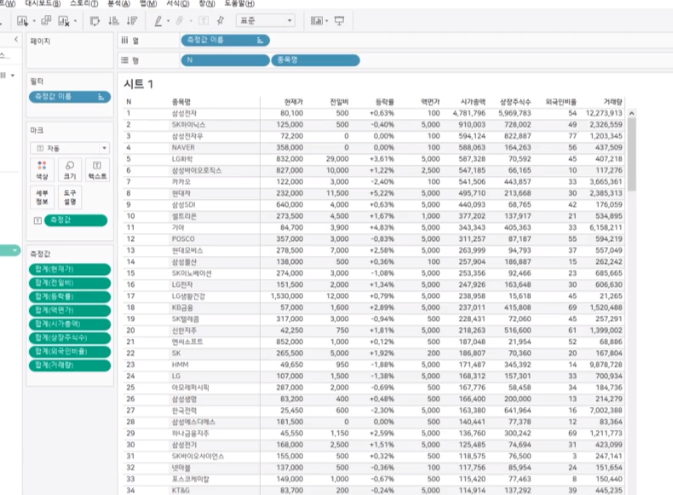Click the 종목명 pill on Rows shelf
This screenshot has width=673, height=495.
pyautogui.click(x=315, y=61)
